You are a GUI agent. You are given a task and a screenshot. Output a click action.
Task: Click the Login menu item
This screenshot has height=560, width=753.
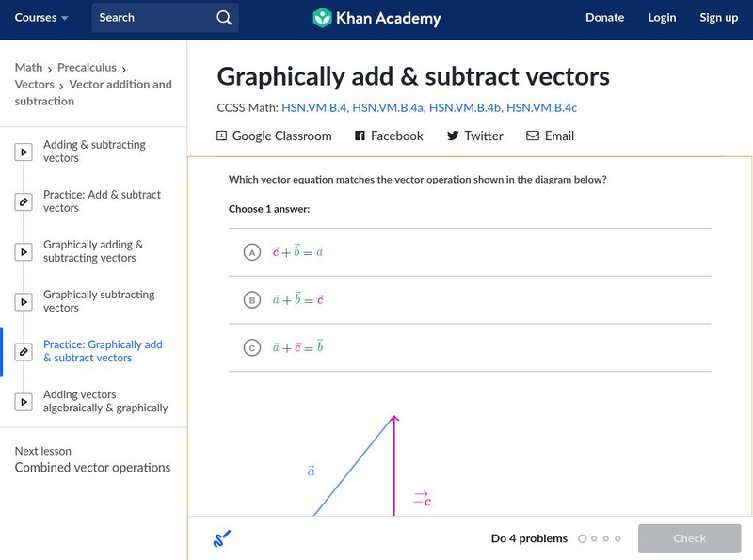[662, 17]
